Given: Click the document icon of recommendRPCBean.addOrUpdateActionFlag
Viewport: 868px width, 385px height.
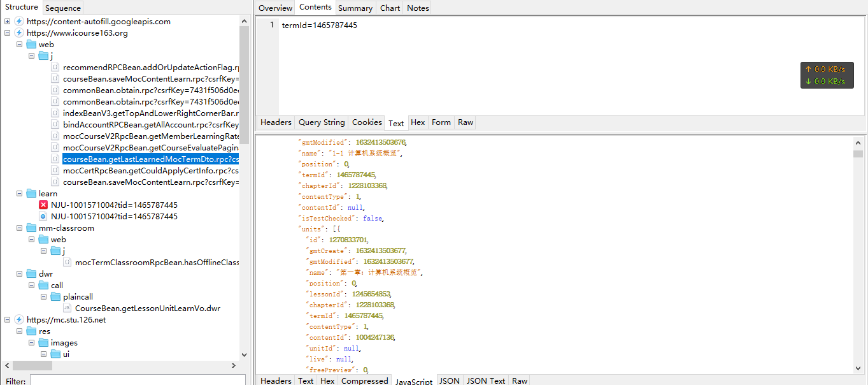Looking at the screenshot, I should tap(55, 68).
